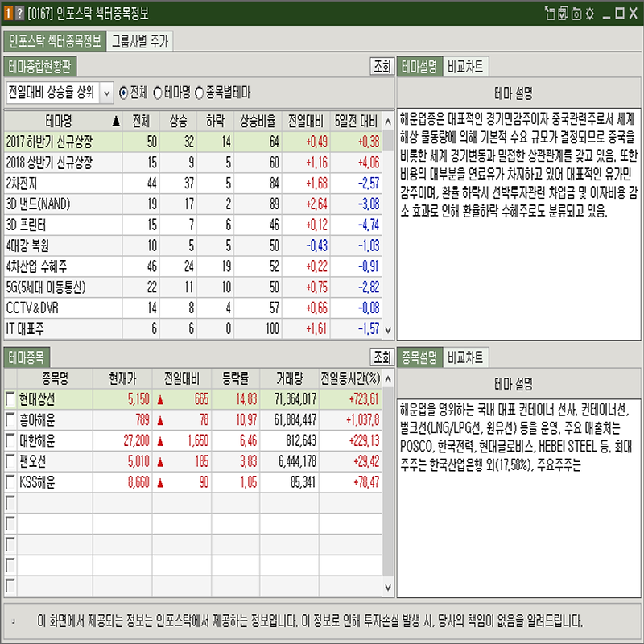Select the CCTV&DVR theme row
The image size is (644, 644).
point(193,308)
